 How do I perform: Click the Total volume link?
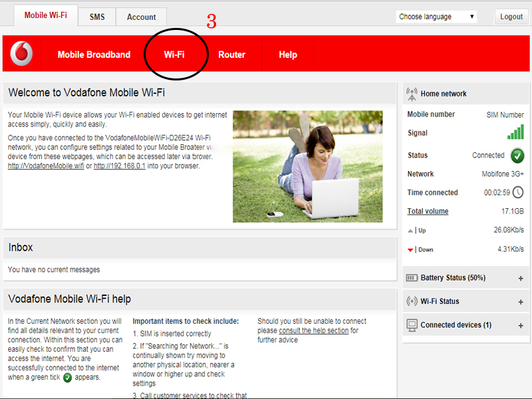[x=428, y=211]
